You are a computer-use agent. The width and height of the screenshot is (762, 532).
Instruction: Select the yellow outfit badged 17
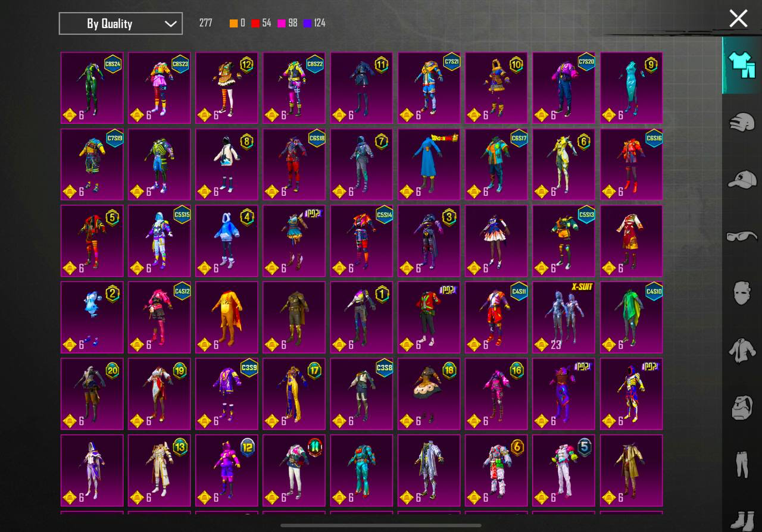tap(294, 394)
